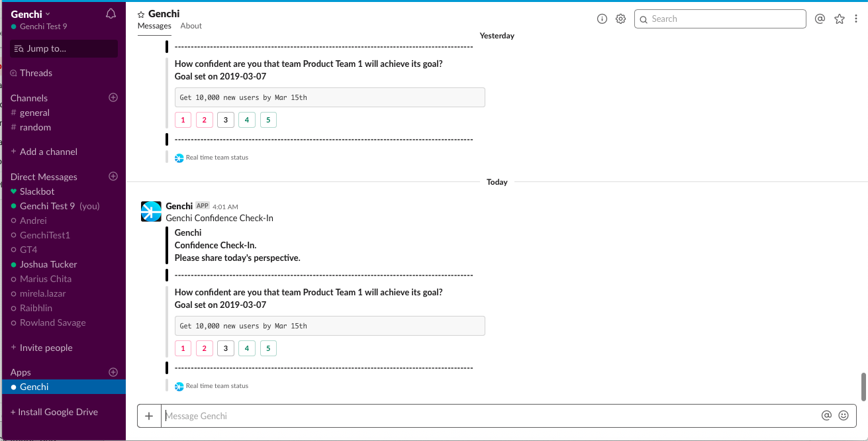Show mentions and reactions at-sign icon
This screenshot has width=868, height=441.
click(x=820, y=19)
